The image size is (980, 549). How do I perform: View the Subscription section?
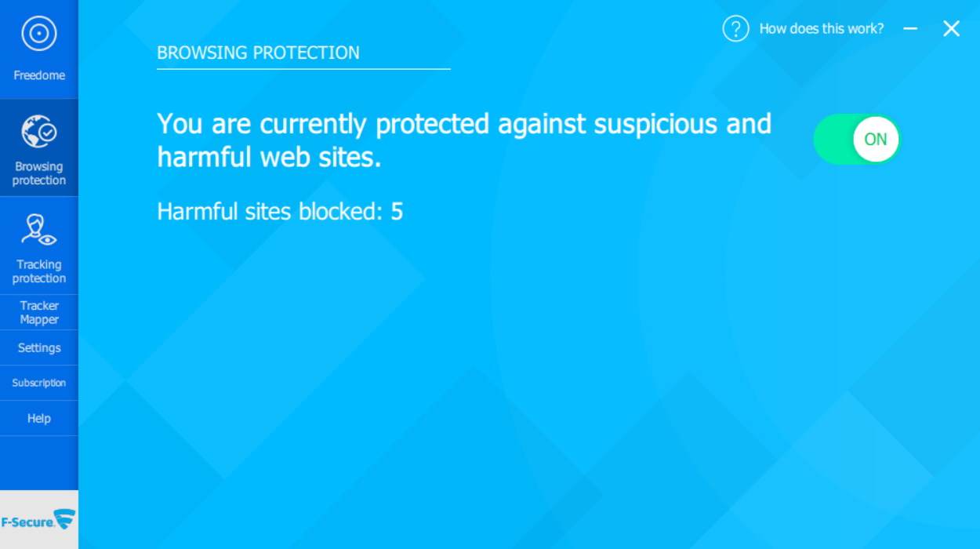pos(39,383)
